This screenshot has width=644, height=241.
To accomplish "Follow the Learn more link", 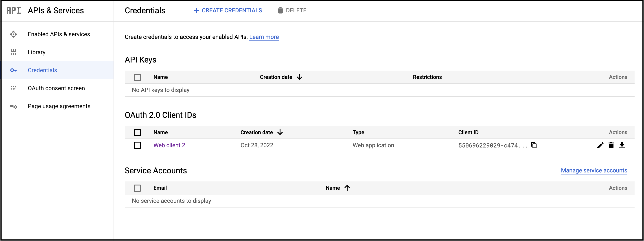I will [264, 37].
